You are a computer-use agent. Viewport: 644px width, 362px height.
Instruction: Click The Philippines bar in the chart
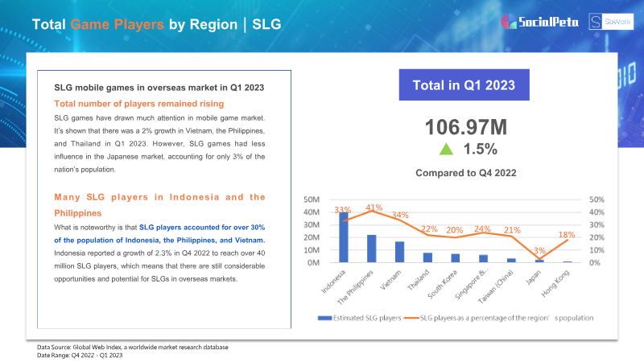point(372,249)
